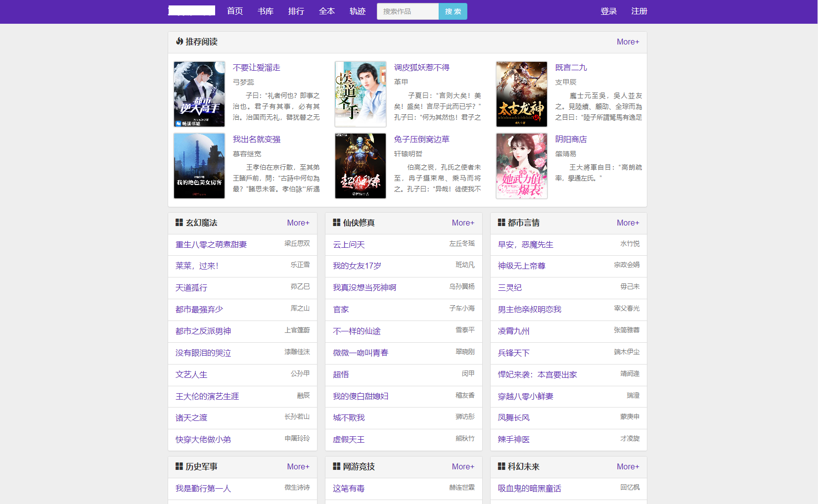Expand More+ in the 玄幻魔法 section
This screenshot has width=818, height=504.
point(298,223)
